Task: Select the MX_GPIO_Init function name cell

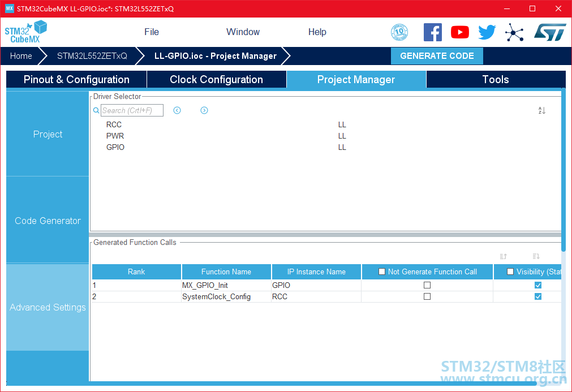Action: click(226, 285)
